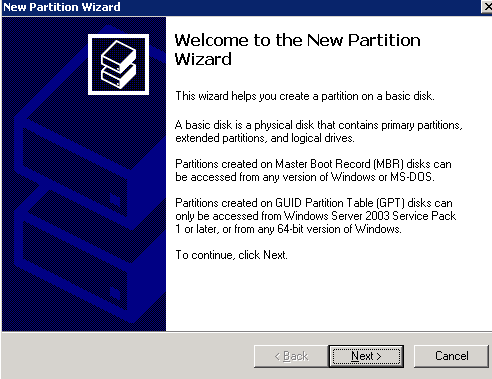Click the top drive in the framed icon
This screenshot has height=379, width=492.
[119, 55]
